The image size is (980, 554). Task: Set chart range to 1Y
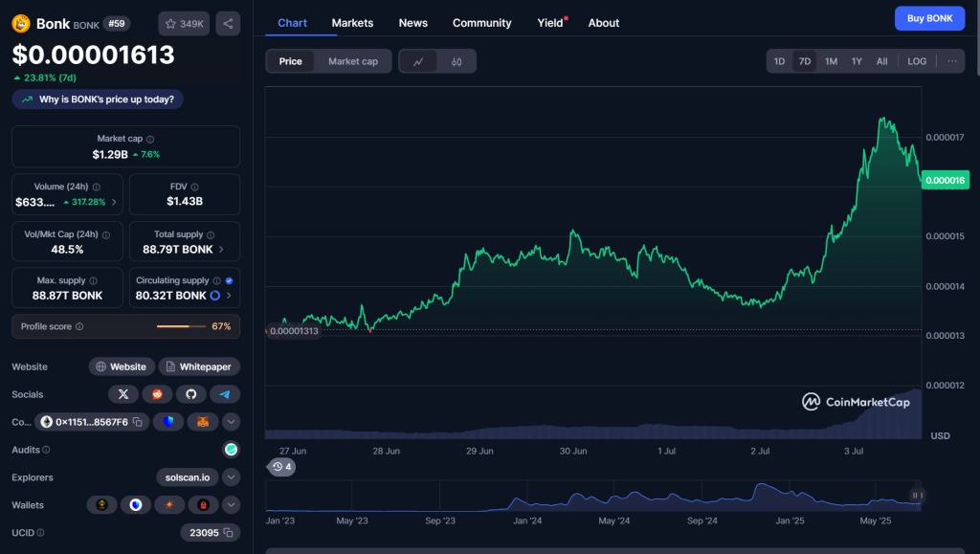coord(857,61)
